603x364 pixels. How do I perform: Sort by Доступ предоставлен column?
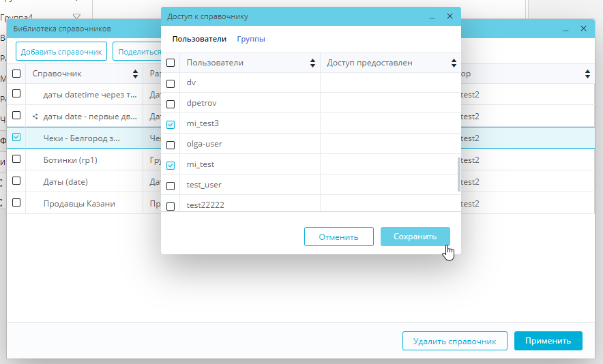click(454, 63)
